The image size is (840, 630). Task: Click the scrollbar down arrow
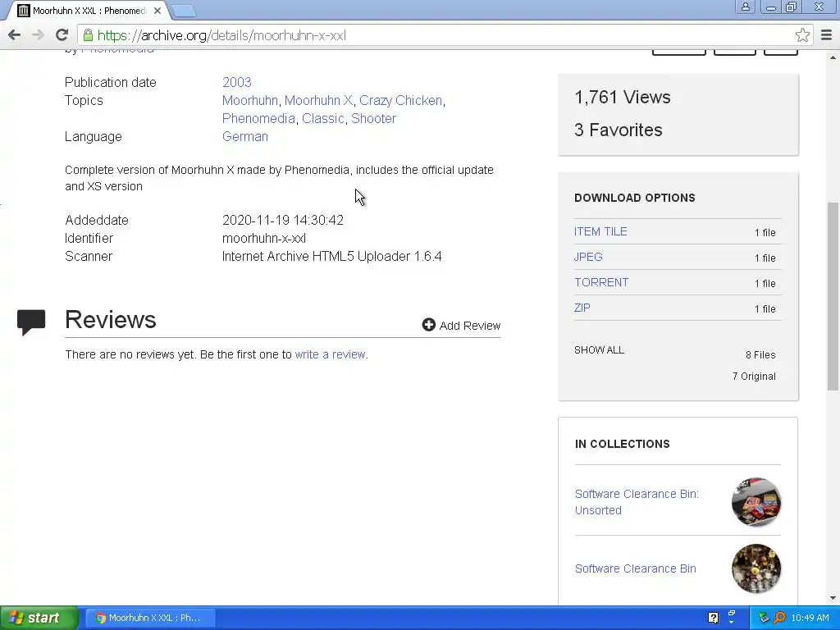point(833,598)
